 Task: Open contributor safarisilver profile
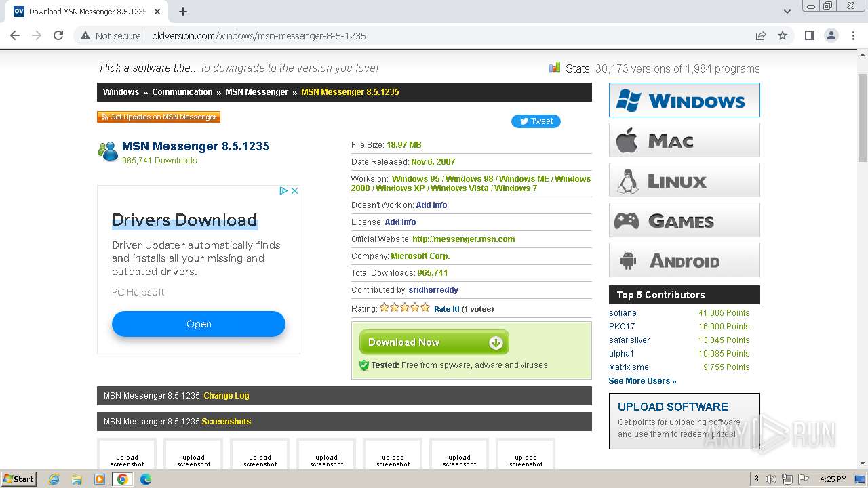click(x=629, y=340)
